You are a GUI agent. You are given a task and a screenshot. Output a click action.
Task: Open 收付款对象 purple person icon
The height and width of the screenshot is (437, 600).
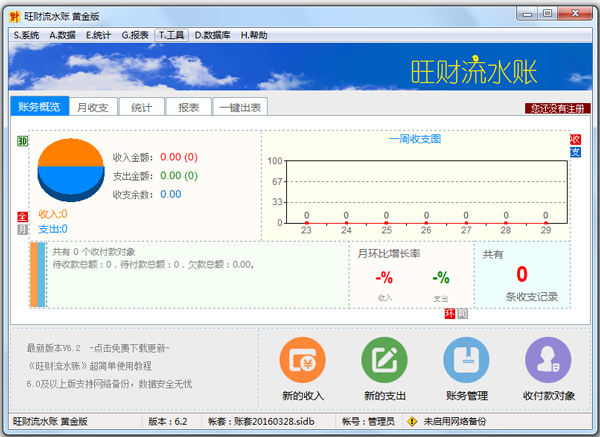pyautogui.click(x=548, y=360)
